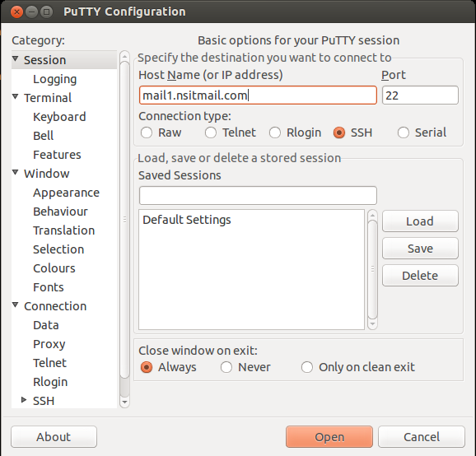This screenshot has width=476, height=456.
Task: Open the Logging settings category
Action: click(x=54, y=79)
